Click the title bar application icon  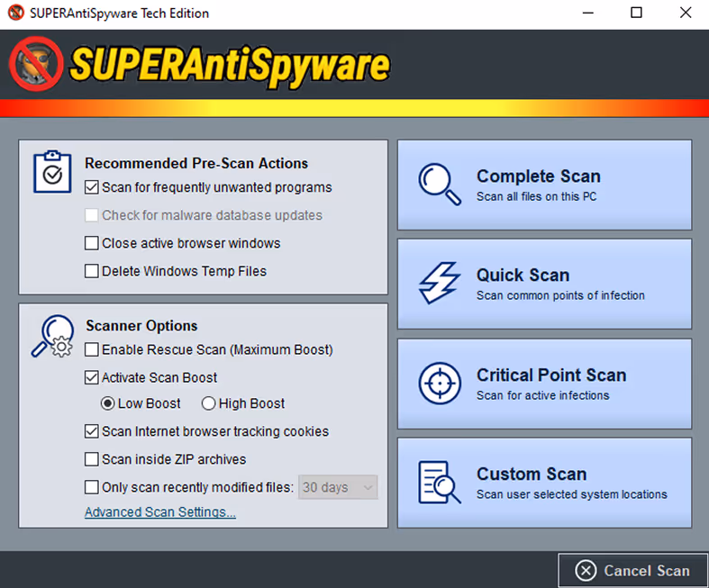coord(16,13)
